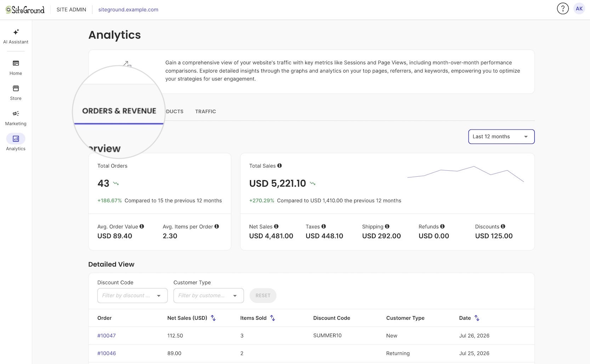Sort table by Date column

tap(477, 318)
